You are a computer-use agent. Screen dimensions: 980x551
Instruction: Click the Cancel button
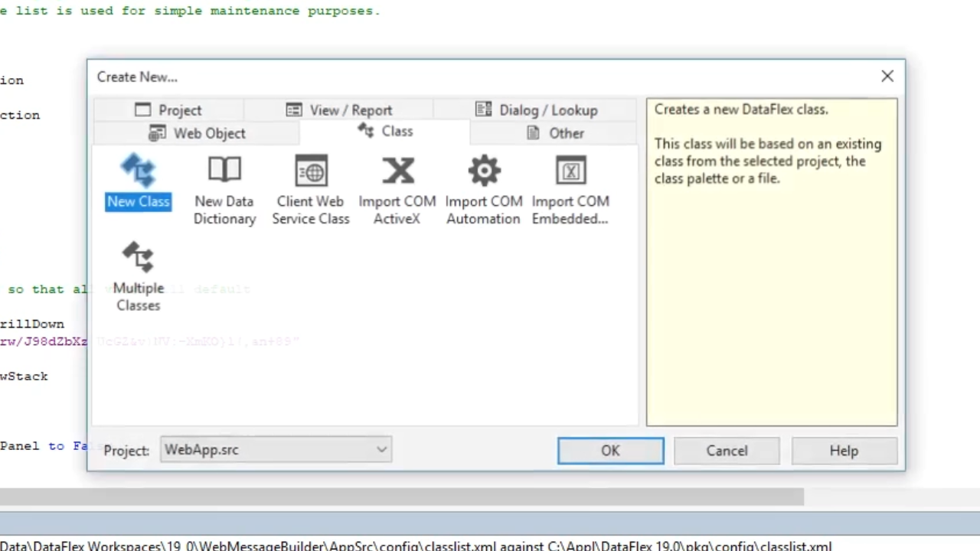(727, 451)
